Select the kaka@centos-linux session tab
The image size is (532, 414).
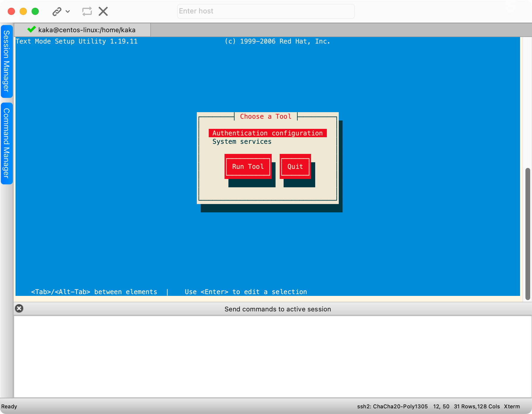click(x=86, y=30)
